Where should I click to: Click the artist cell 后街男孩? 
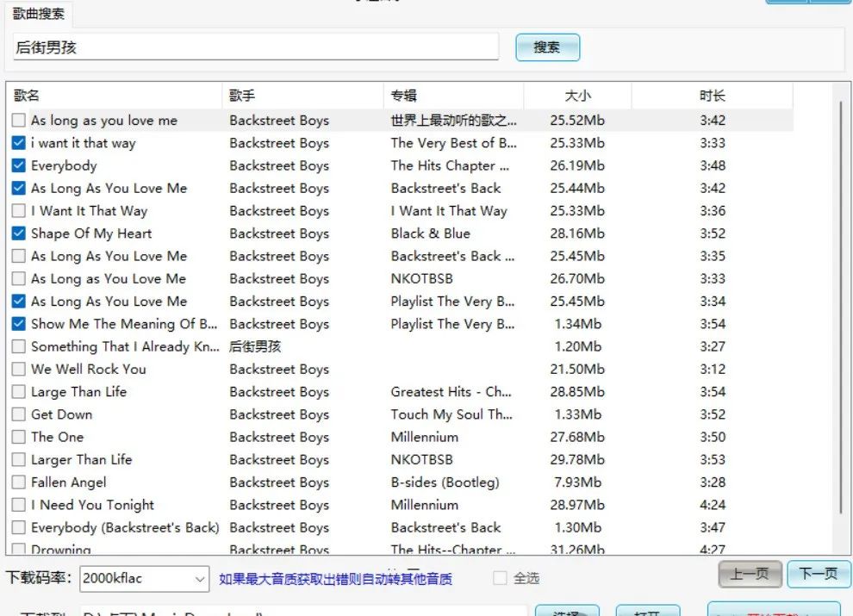[255, 346]
